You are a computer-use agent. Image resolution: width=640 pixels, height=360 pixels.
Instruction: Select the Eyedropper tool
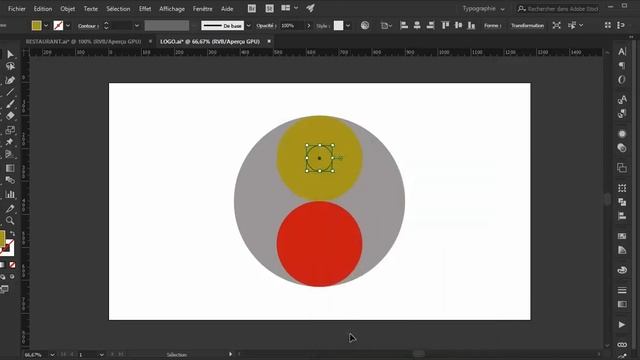pos(10,209)
